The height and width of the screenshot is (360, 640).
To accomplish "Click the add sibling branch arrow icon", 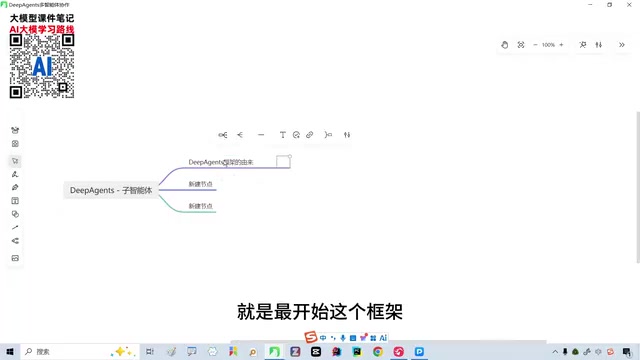I will click(x=240, y=135).
